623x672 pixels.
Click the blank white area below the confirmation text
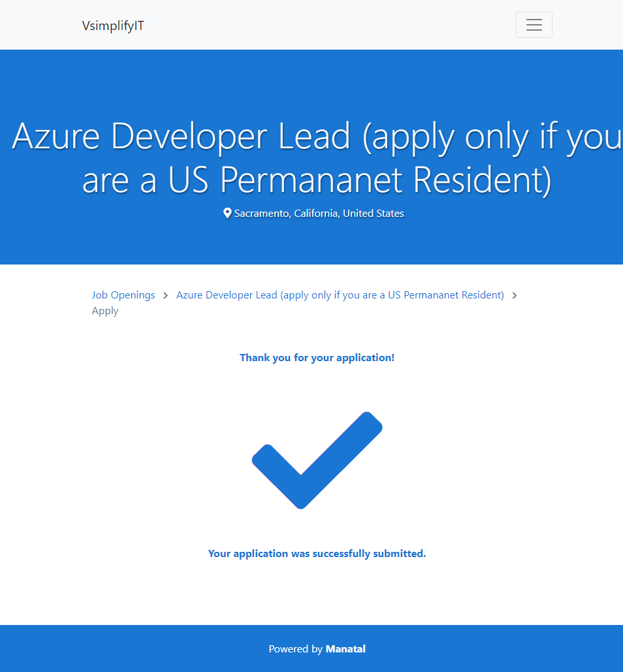[x=317, y=594]
